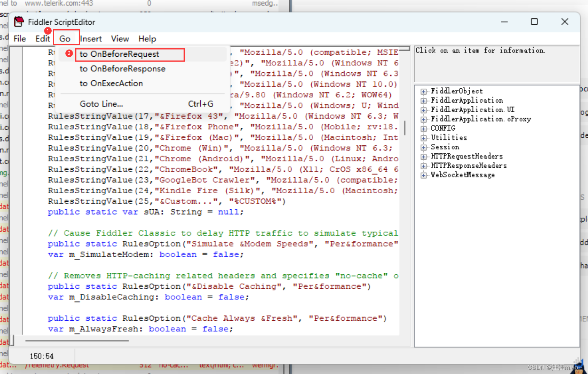Close the Fiddler ScriptEditor window

[565, 22]
